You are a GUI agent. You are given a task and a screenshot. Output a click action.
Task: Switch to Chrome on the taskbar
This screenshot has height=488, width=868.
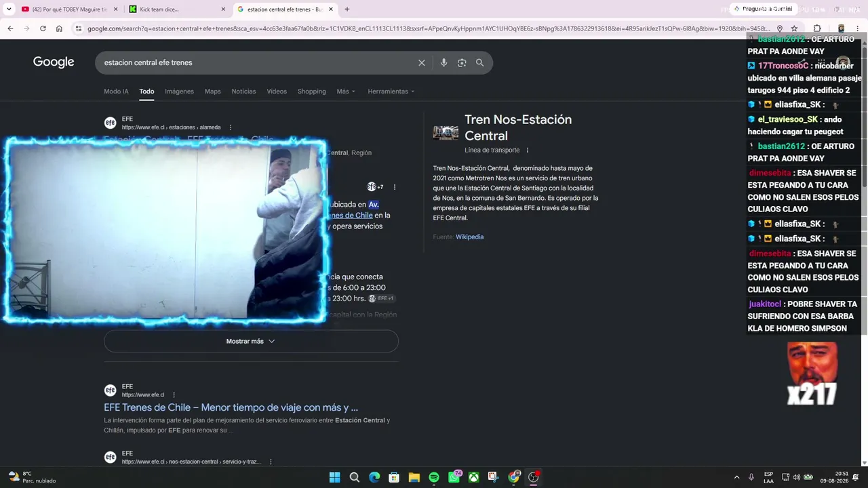pos(514,477)
